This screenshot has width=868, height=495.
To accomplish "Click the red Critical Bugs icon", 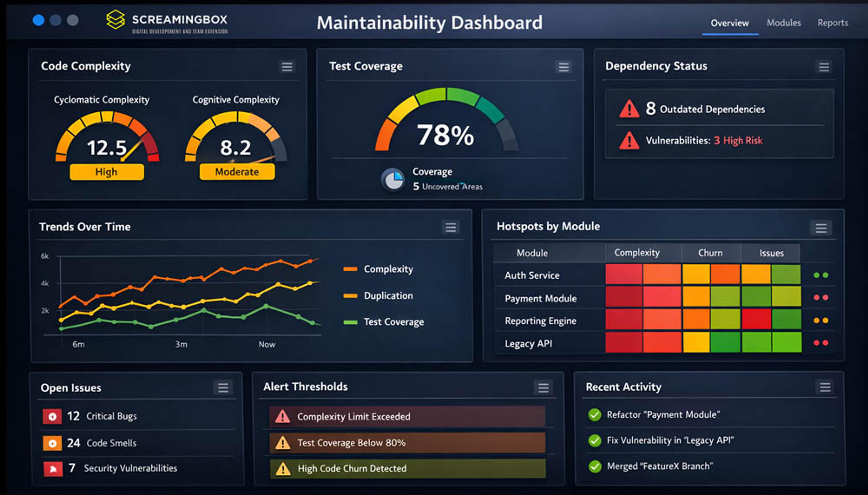I will click(x=52, y=417).
